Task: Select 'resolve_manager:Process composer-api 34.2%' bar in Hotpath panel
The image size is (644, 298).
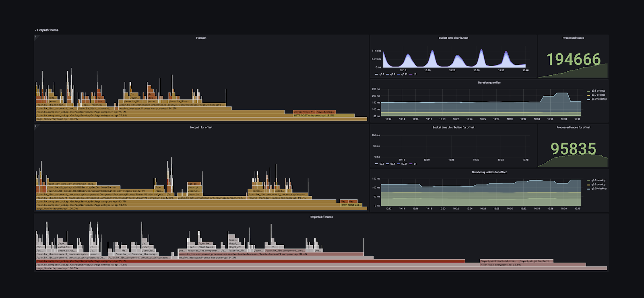Action: coord(175,108)
